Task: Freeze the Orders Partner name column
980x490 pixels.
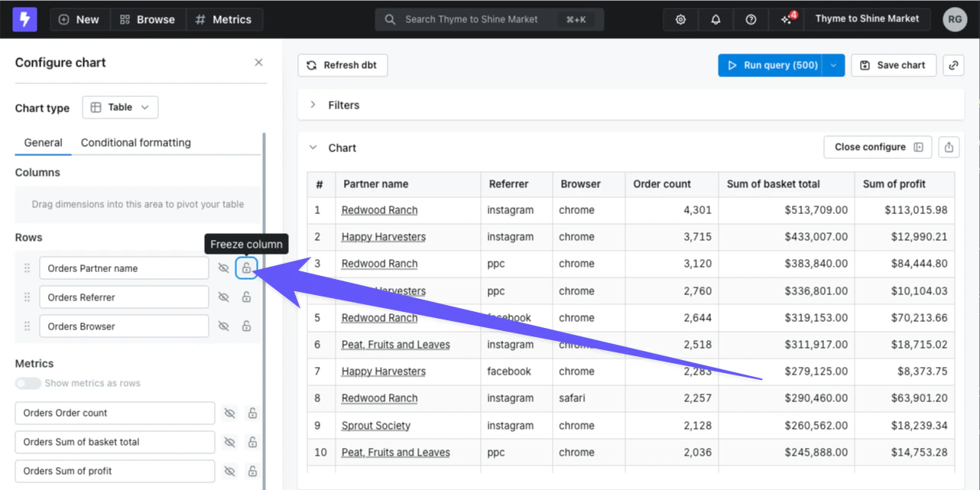Action: coord(246,268)
